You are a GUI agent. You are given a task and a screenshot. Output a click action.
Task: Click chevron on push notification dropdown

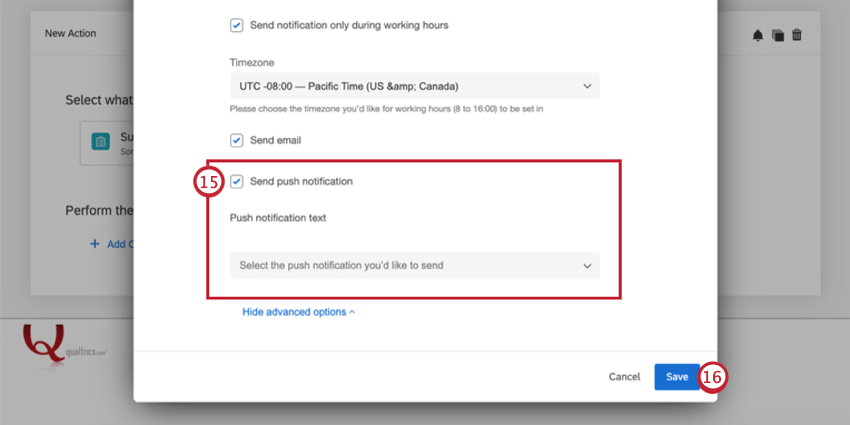587,266
